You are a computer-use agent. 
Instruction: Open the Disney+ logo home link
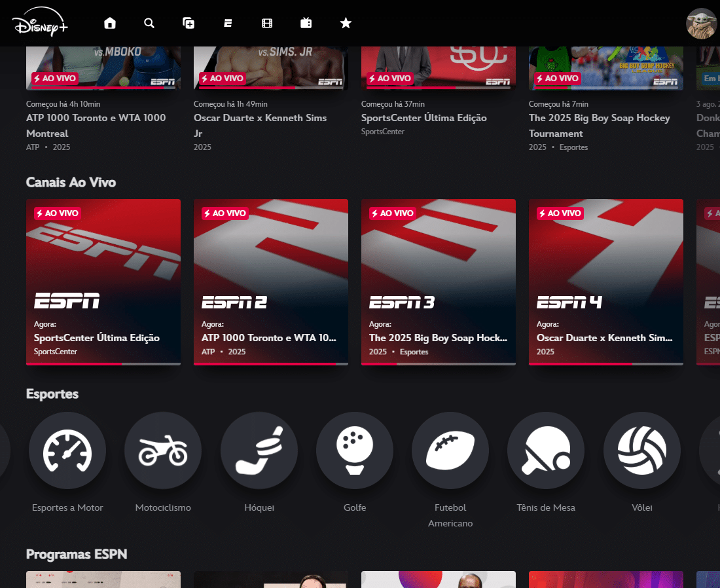(x=40, y=22)
